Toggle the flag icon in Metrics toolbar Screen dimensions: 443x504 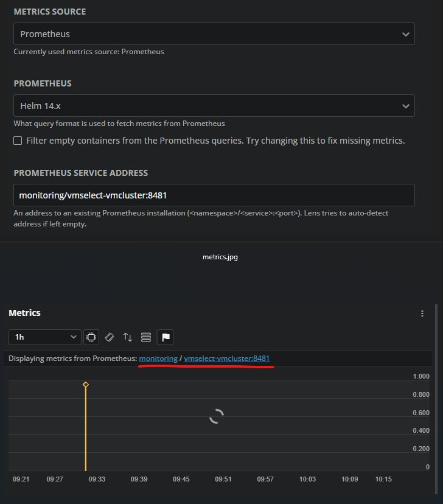pos(165,337)
